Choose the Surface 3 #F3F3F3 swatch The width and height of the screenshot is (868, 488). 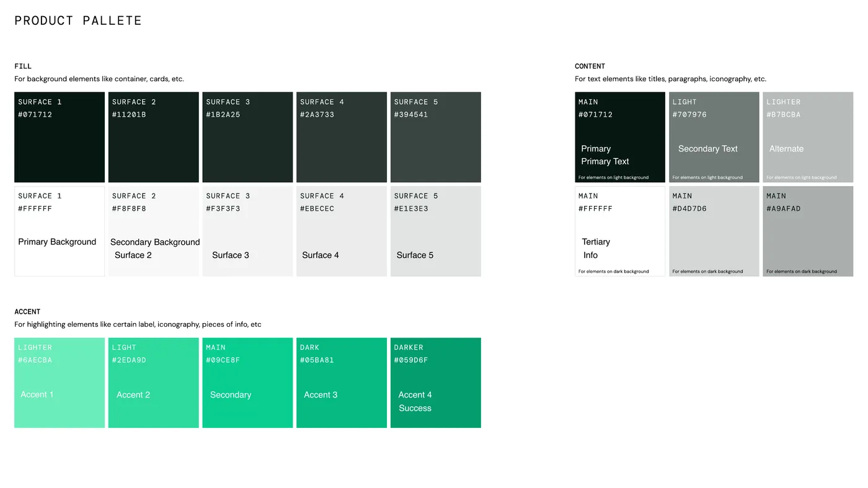247,231
